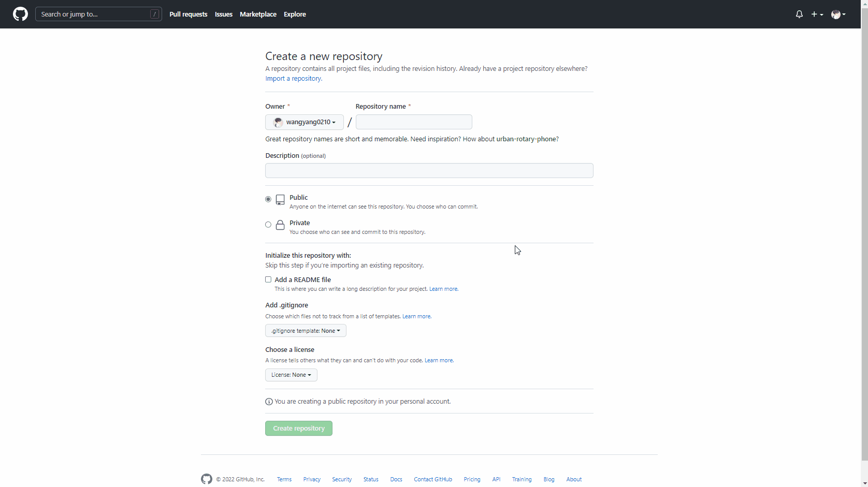Open the License dropdown

pos(291,375)
